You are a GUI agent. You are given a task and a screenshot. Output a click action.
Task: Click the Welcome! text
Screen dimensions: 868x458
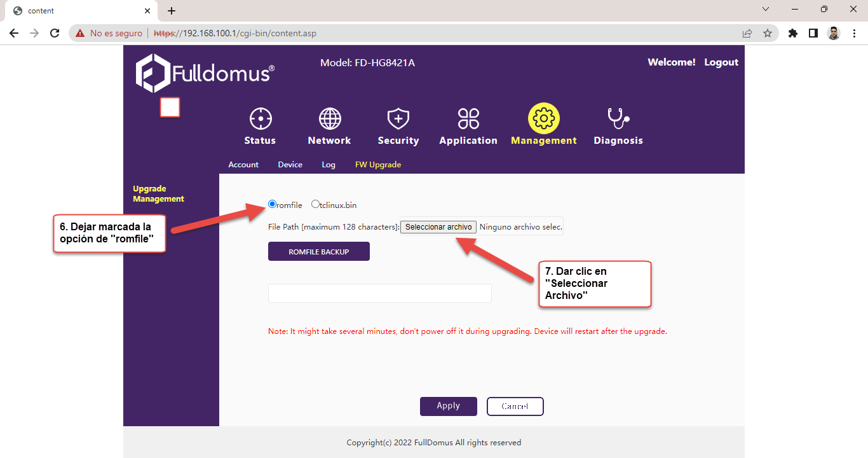pyautogui.click(x=672, y=62)
